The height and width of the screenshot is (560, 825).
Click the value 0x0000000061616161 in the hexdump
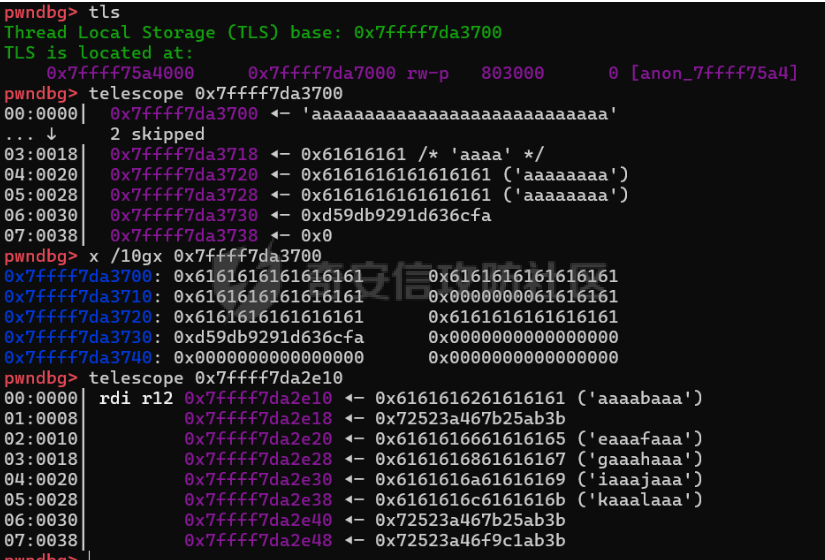[523, 297]
